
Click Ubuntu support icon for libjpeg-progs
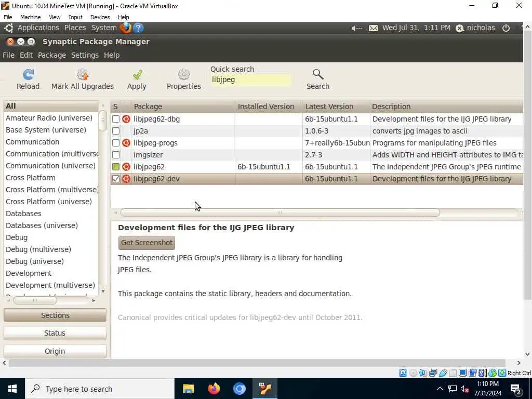(126, 143)
